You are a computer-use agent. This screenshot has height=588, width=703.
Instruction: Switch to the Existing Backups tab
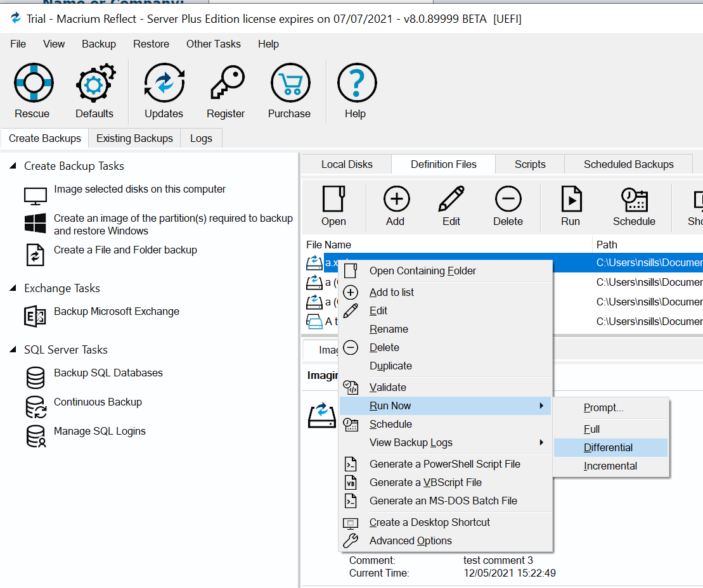134,139
